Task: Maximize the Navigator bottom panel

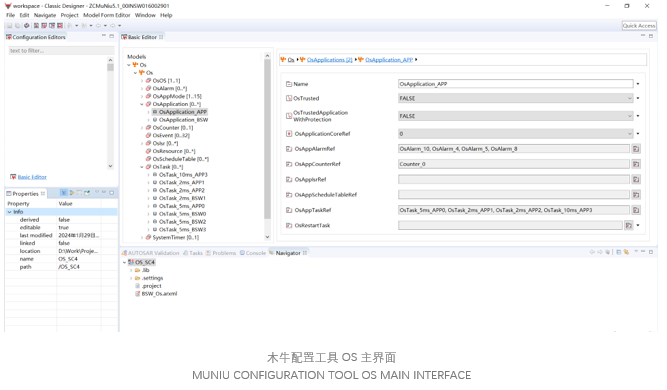Action: point(651,252)
